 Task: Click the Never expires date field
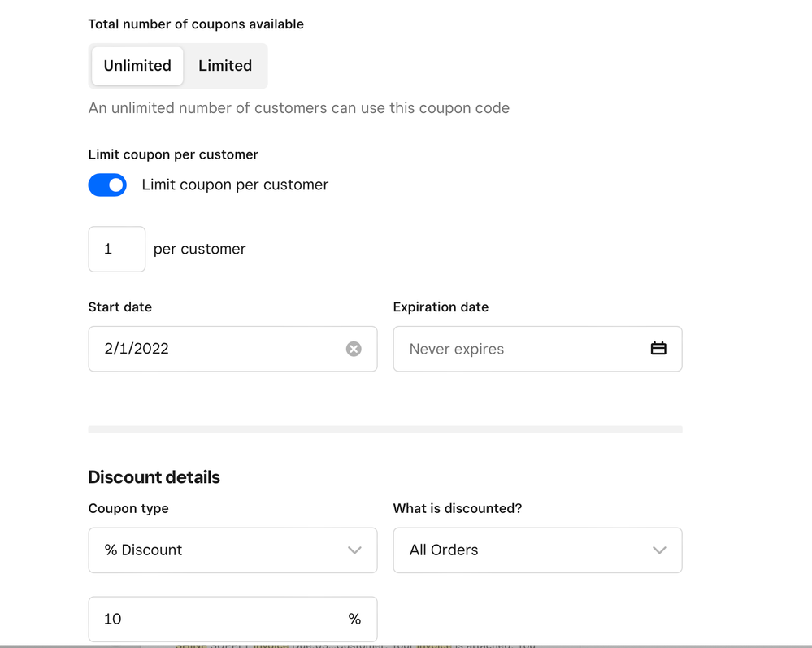520,349
